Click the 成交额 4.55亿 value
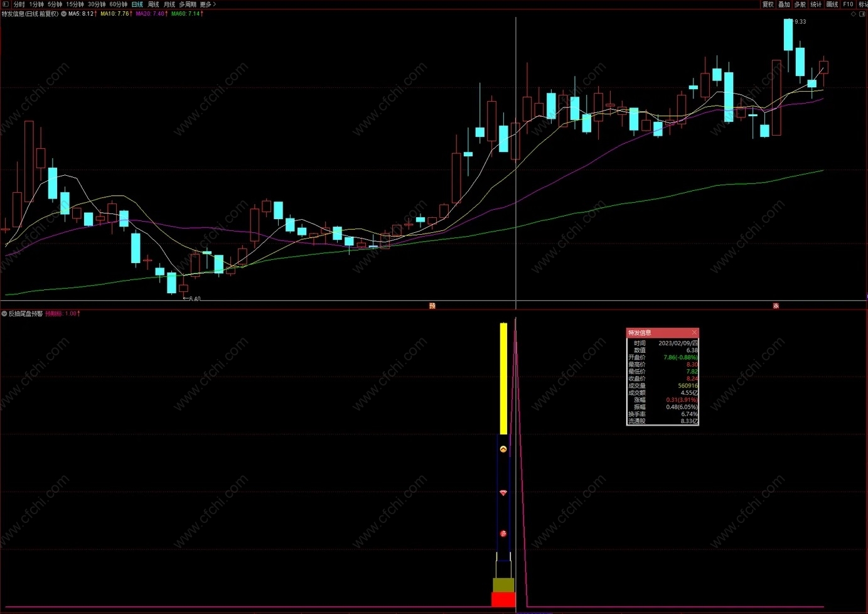This screenshot has height=614, width=868. 689,392
